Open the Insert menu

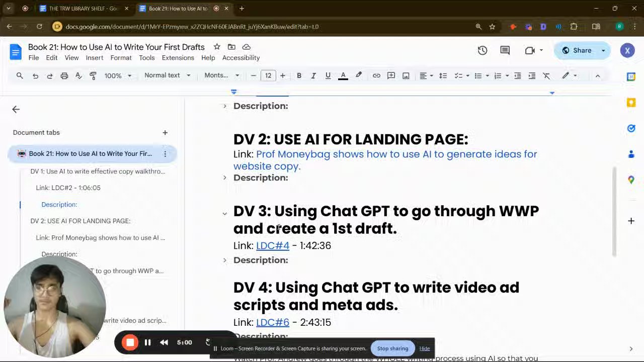(95, 58)
